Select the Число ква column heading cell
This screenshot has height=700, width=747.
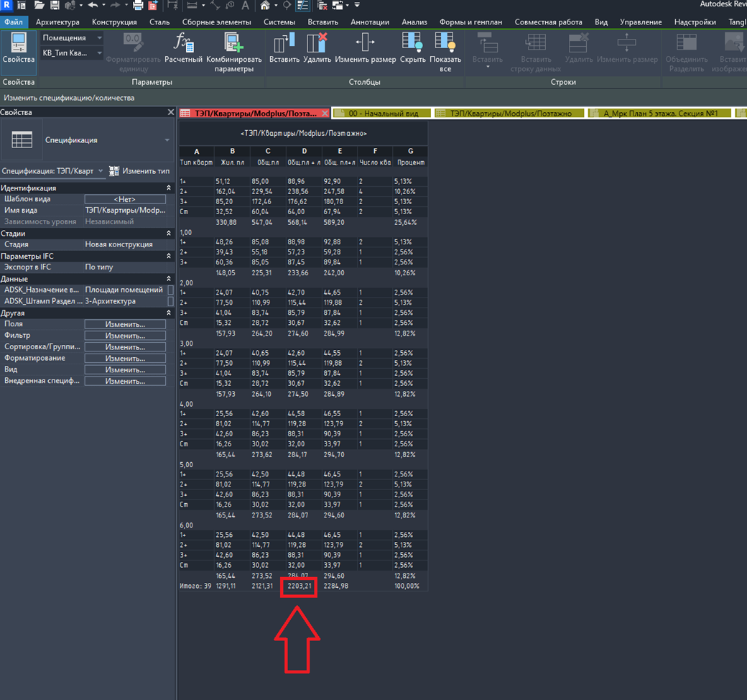coord(375,162)
